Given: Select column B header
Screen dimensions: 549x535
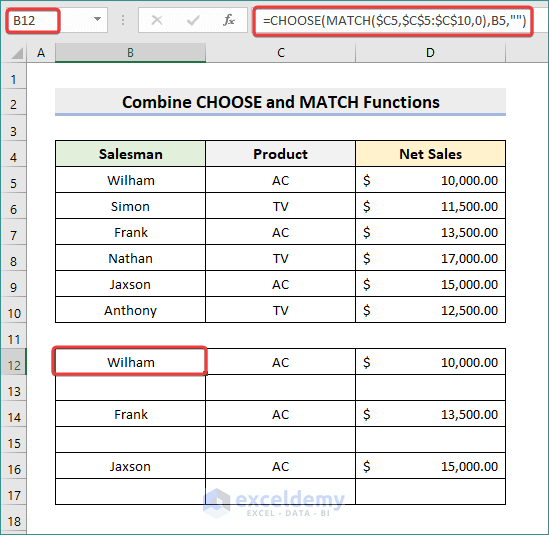Looking at the screenshot, I should 130,53.
